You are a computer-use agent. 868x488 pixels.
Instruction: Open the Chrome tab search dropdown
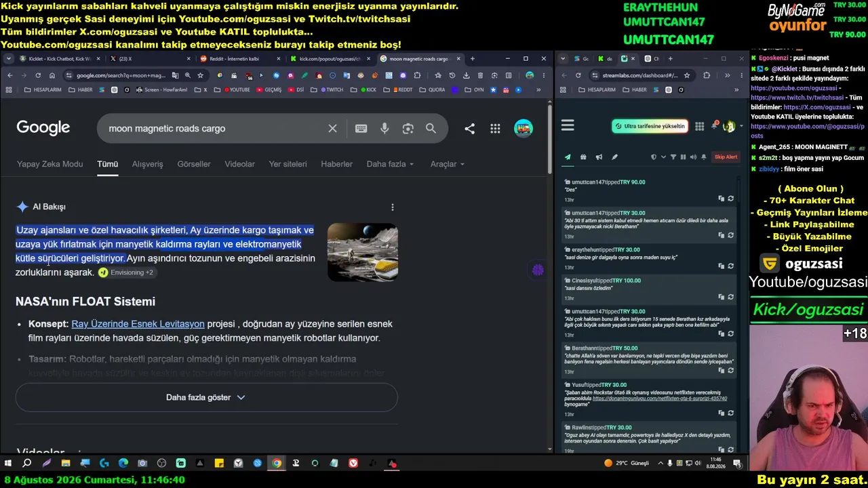[9, 59]
